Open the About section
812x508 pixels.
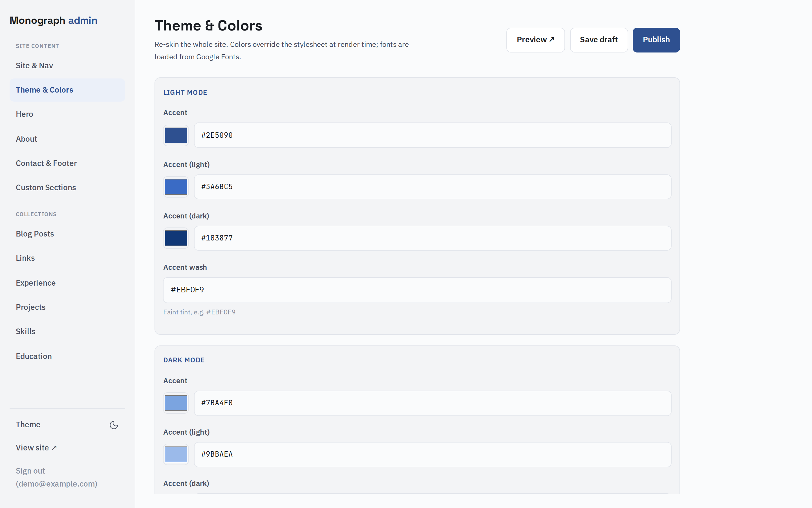[x=67, y=139]
